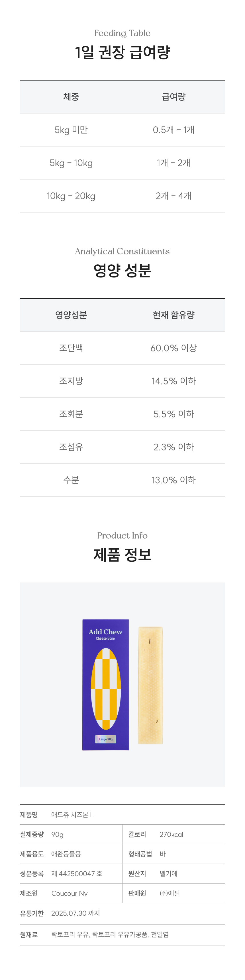Click the yellow checkered oval logo

click(x=105, y=689)
